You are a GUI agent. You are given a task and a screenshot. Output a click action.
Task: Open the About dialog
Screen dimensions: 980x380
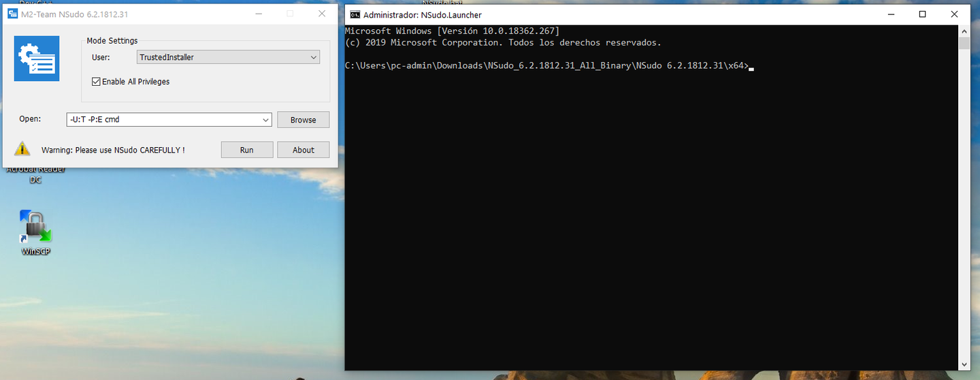(x=303, y=150)
